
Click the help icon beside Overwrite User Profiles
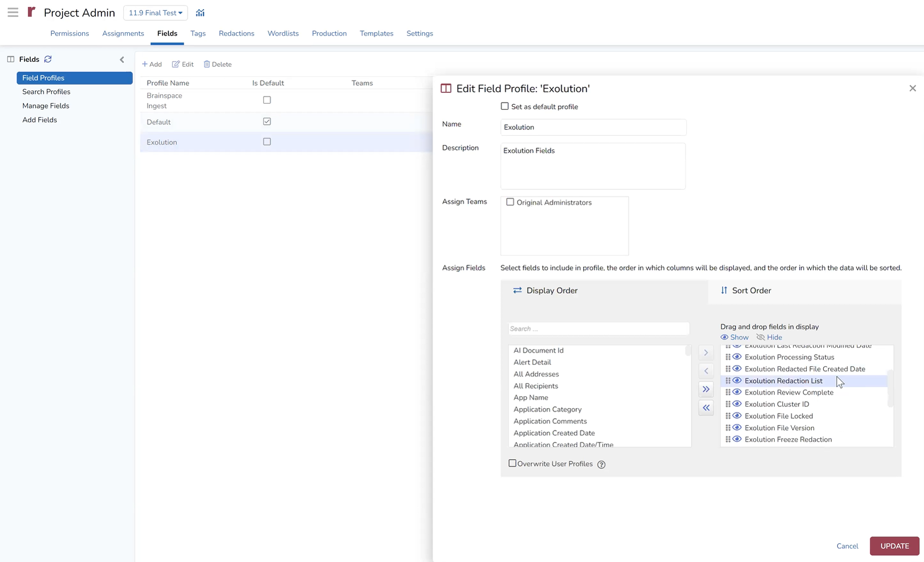pos(601,464)
